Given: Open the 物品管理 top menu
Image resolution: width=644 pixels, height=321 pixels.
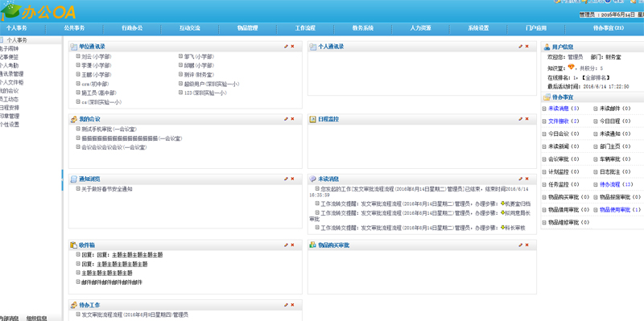Looking at the screenshot, I should 248,28.
